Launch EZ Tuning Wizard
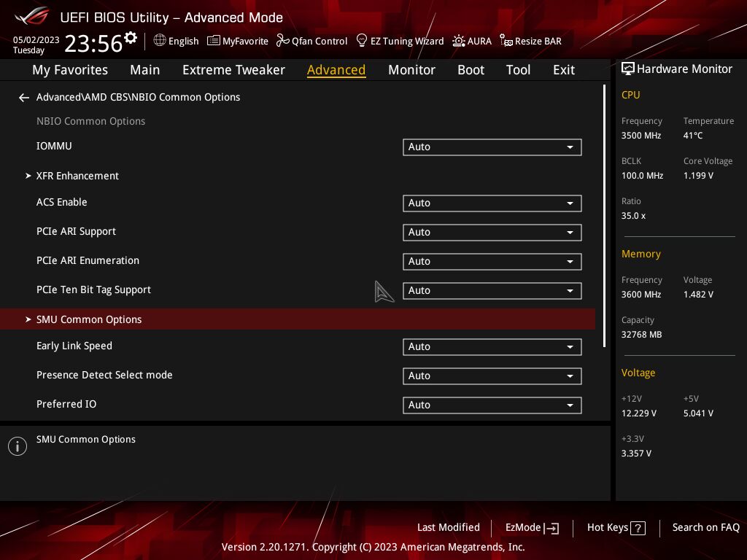 click(400, 41)
